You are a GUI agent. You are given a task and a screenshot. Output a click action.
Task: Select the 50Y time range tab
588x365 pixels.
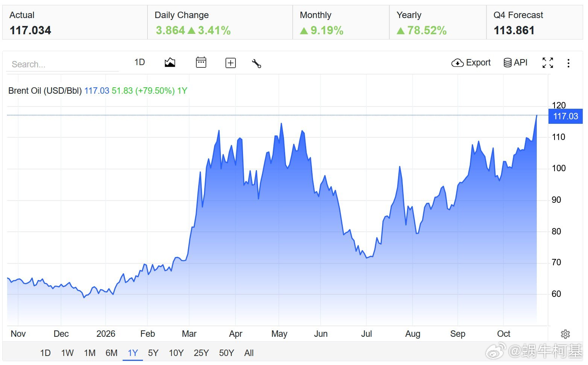(x=226, y=353)
